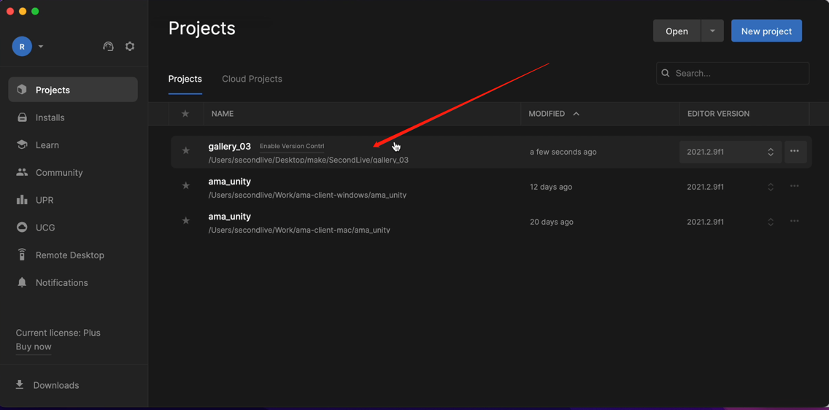Go to the Community page
This screenshot has height=410, width=830.
click(x=59, y=172)
